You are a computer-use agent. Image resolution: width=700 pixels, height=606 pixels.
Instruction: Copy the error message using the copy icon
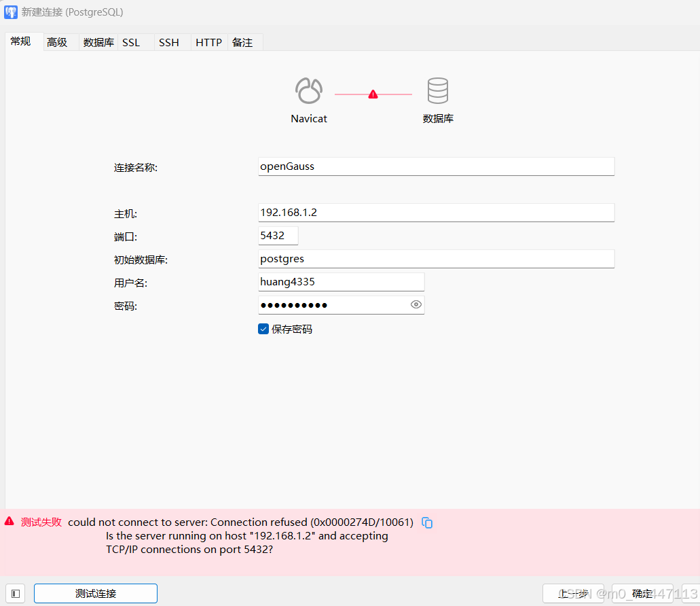click(x=427, y=522)
